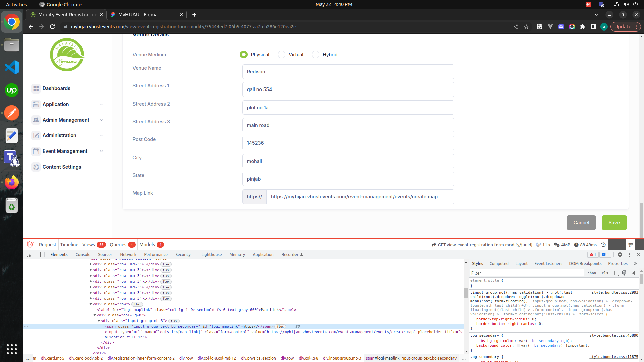This screenshot has width=644, height=362.
Task: Bookmark this page with the star icon
Action: coord(526,27)
